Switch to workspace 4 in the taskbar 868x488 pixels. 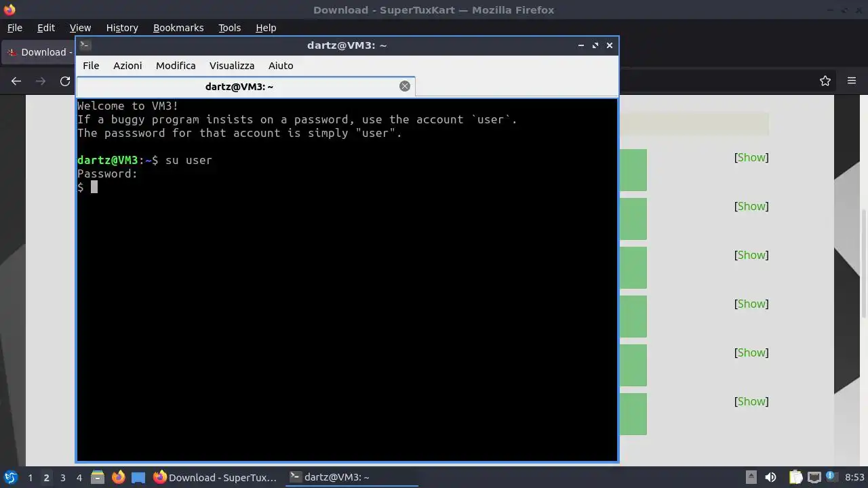pyautogui.click(x=79, y=478)
